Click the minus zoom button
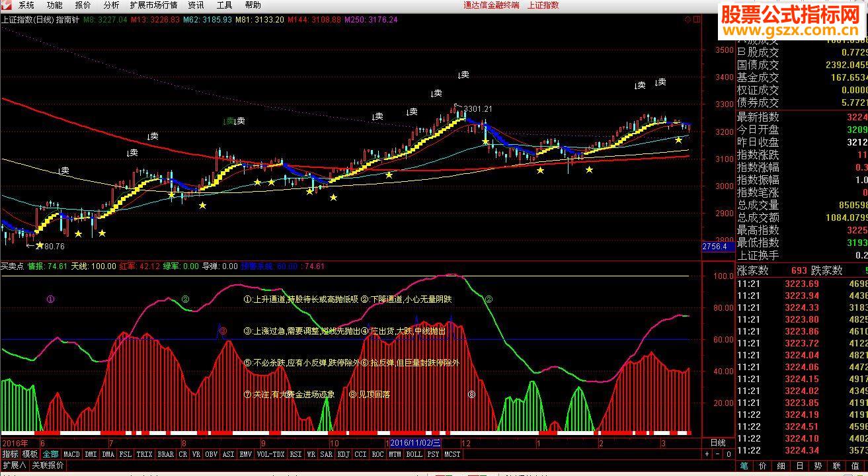 (x=718, y=455)
